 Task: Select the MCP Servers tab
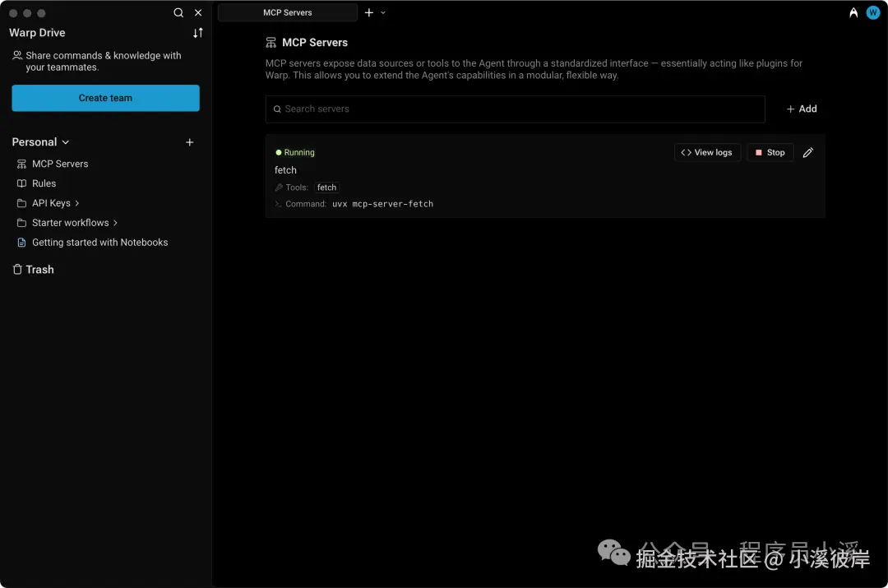(x=288, y=12)
